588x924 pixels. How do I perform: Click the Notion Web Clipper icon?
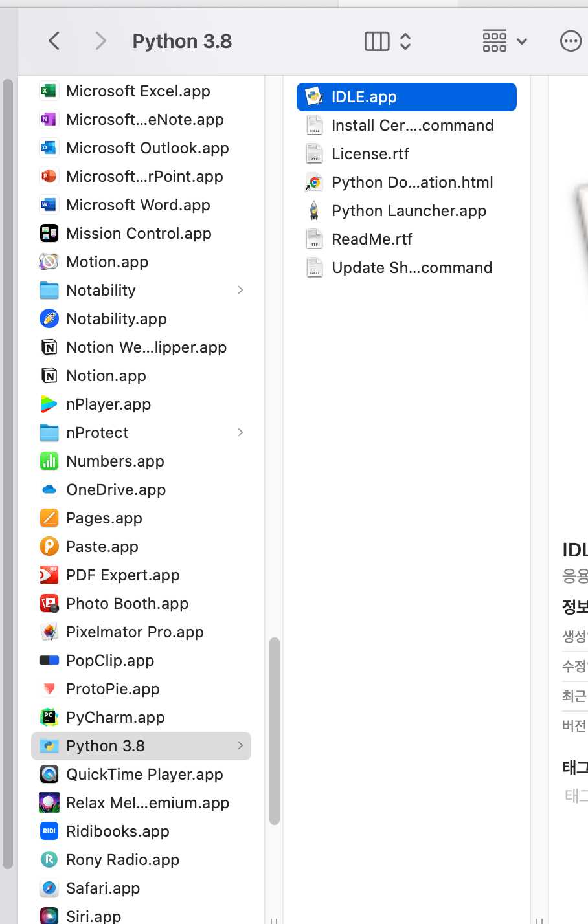(x=49, y=347)
